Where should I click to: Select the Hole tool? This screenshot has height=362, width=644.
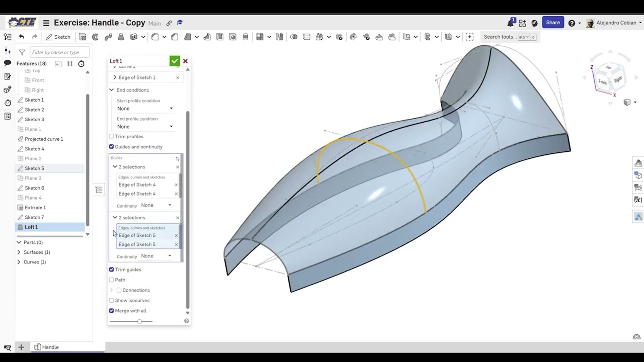pyautogui.click(x=232, y=37)
